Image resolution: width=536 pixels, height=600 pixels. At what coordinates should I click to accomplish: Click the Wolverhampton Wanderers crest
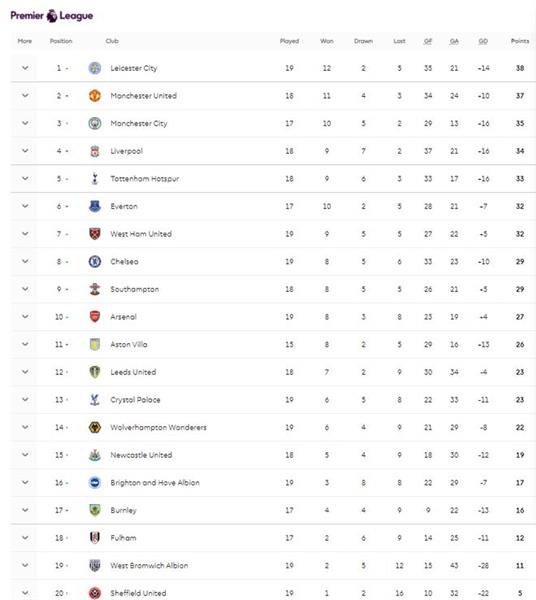(x=94, y=427)
